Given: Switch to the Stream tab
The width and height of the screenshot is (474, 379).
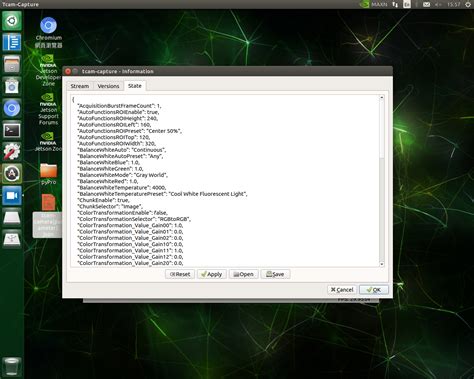Looking at the screenshot, I should (80, 86).
